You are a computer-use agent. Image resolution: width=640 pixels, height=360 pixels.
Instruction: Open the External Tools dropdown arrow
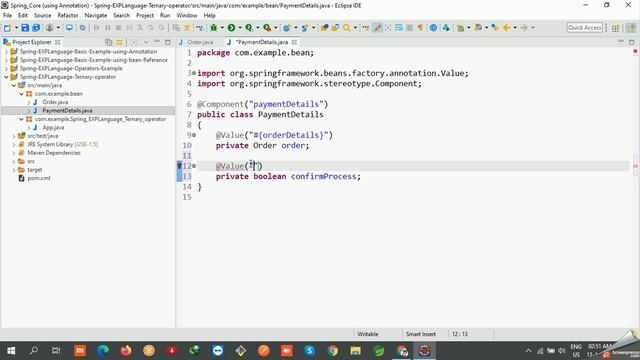tap(276, 28)
